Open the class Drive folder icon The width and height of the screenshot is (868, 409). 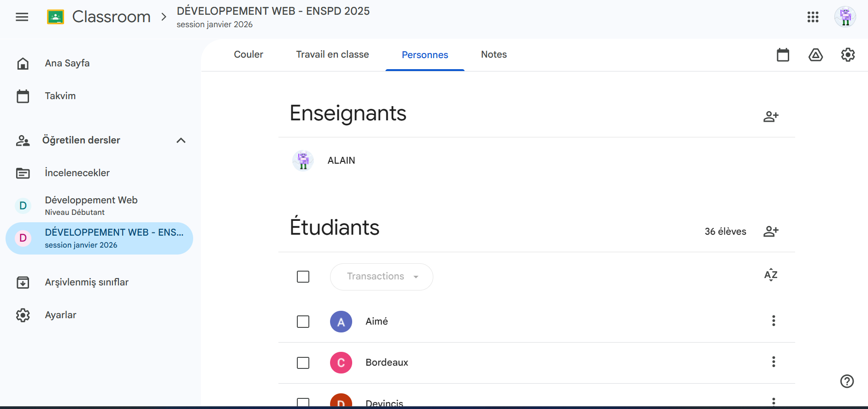(815, 55)
